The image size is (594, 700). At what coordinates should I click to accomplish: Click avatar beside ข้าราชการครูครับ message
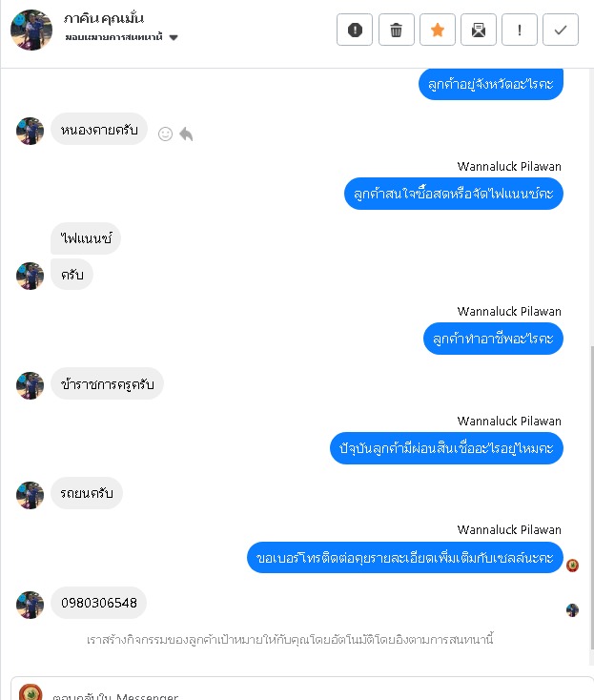coord(30,385)
